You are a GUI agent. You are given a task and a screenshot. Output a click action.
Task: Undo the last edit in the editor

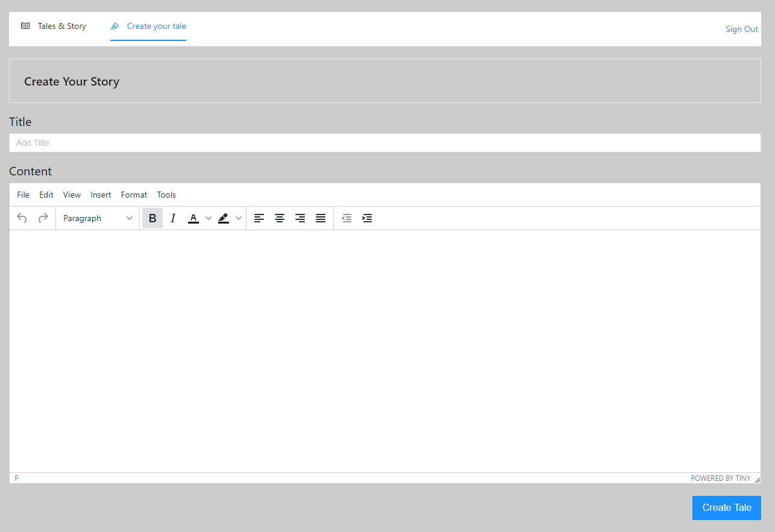point(22,218)
